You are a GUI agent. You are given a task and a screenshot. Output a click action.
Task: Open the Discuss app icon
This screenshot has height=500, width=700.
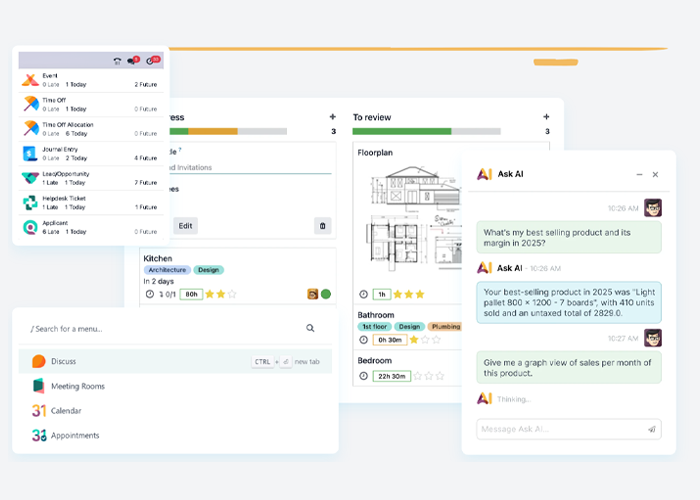39,361
